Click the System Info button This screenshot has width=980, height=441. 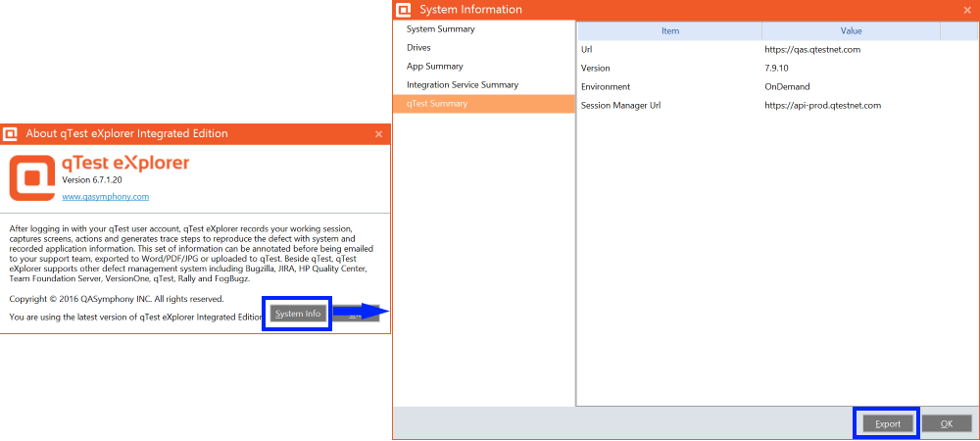click(298, 314)
